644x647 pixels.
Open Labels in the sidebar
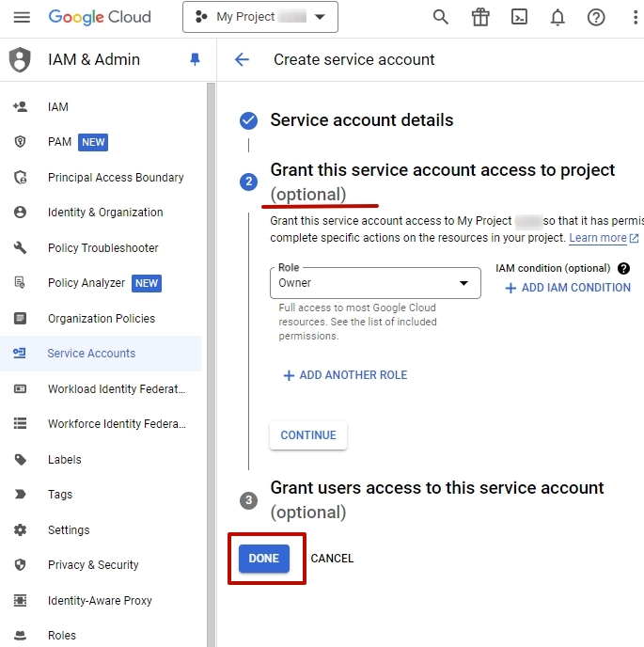(x=102, y=460)
